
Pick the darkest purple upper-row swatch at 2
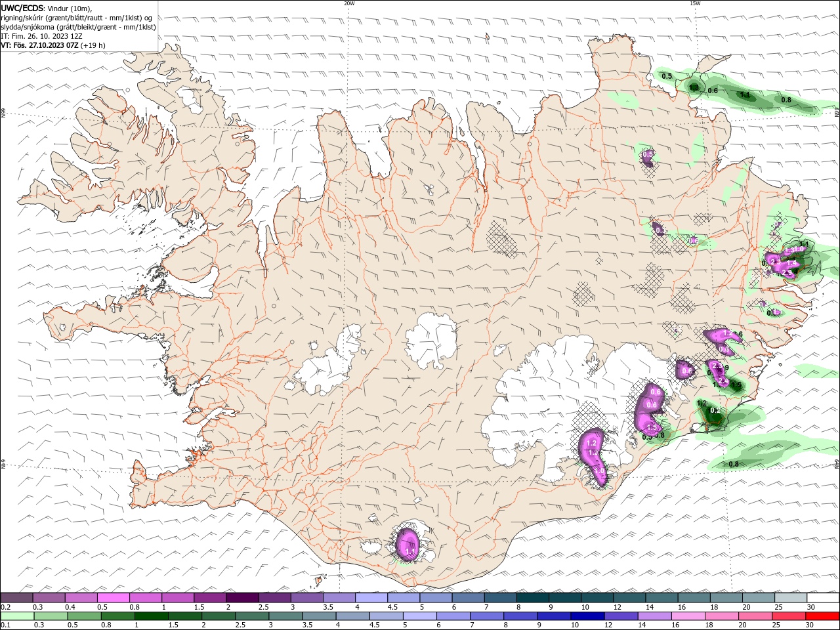point(242,598)
